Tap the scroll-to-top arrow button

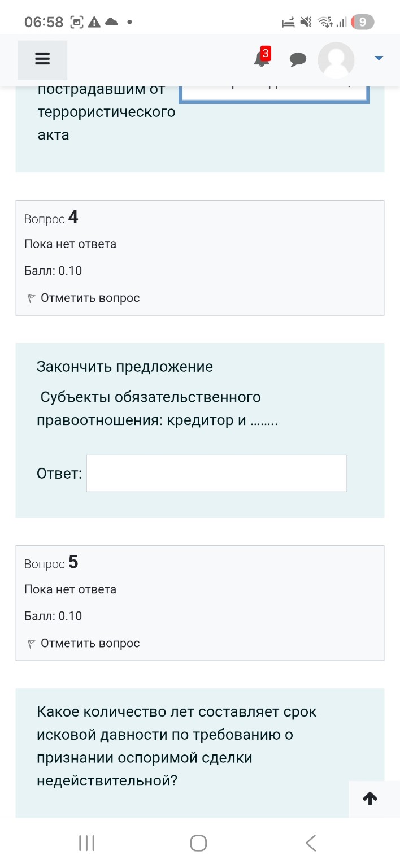click(x=369, y=798)
